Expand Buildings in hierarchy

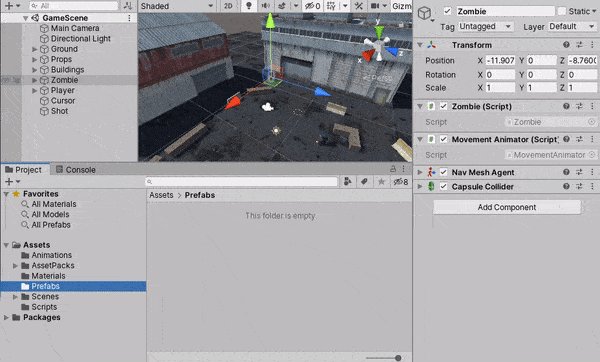(35, 70)
